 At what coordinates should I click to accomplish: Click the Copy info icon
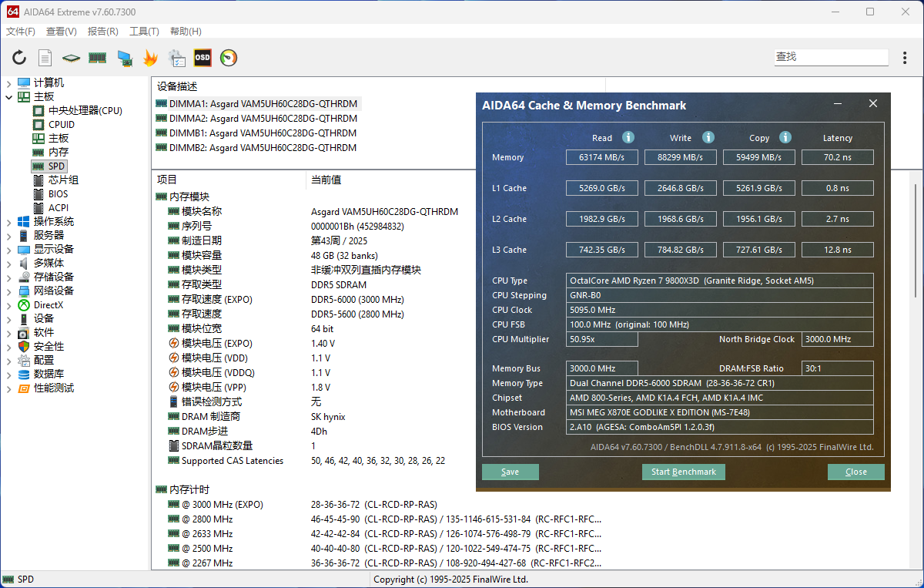point(785,137)
